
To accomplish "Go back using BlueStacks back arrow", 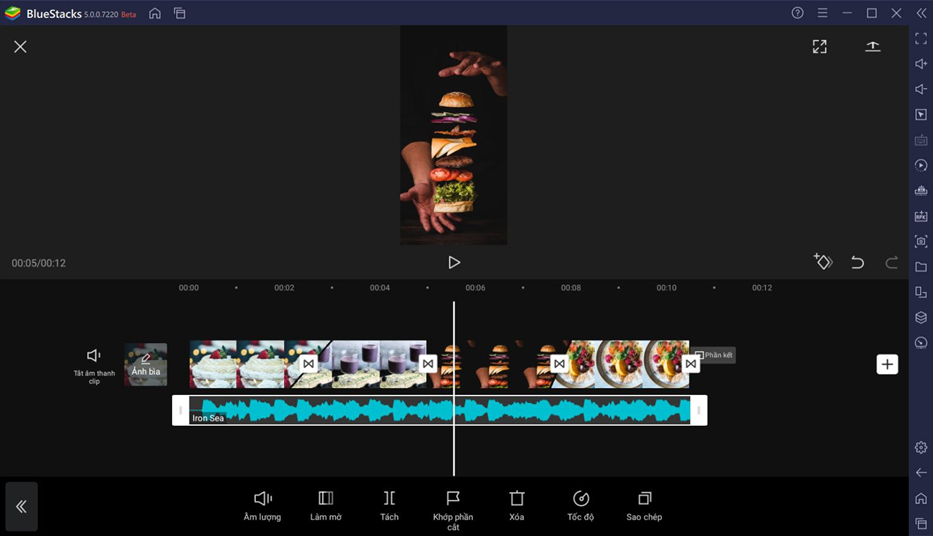I will 921,472.
